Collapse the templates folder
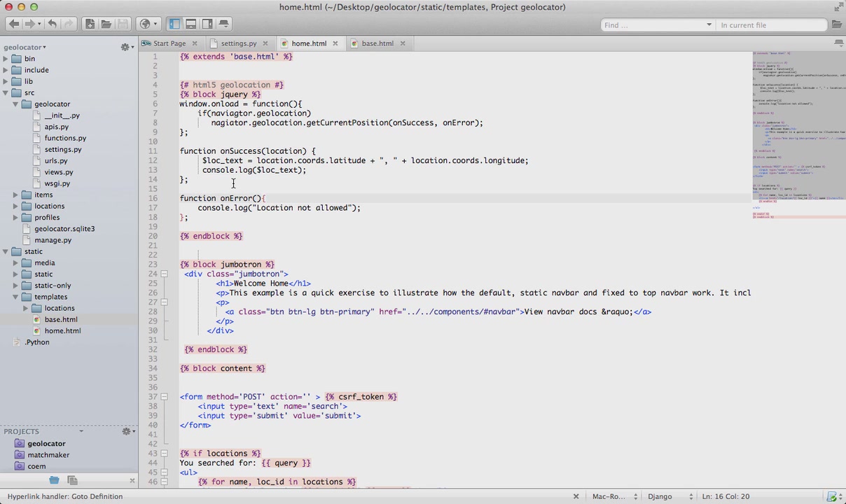This screenshot has width=846, height=504. [15, 297]
